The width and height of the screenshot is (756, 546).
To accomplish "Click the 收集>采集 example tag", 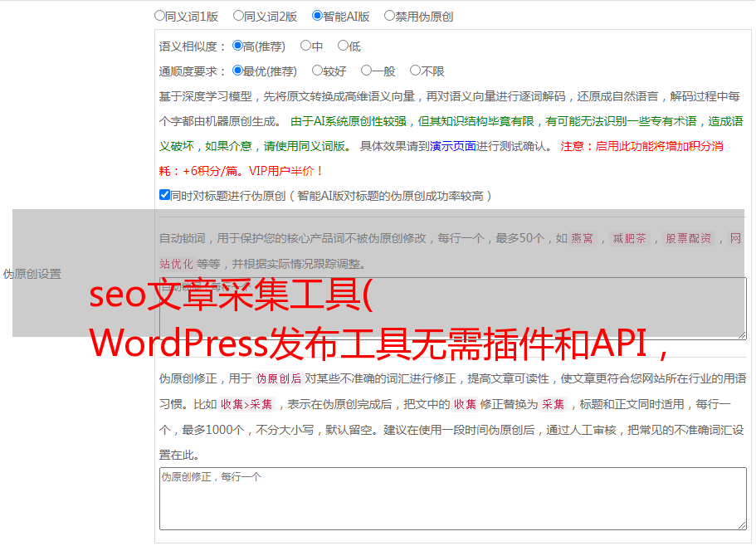I will pyautogui.click(x=246, y=404).
